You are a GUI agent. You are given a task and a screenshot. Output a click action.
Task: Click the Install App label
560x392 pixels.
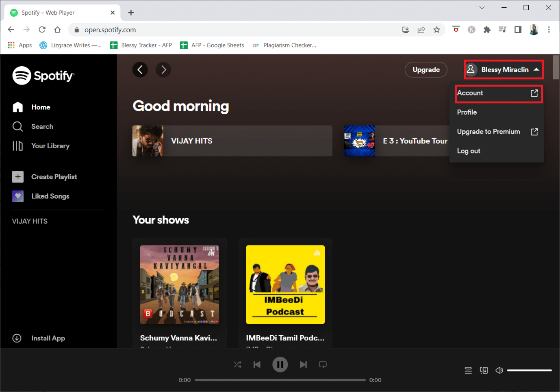point(48,338)
